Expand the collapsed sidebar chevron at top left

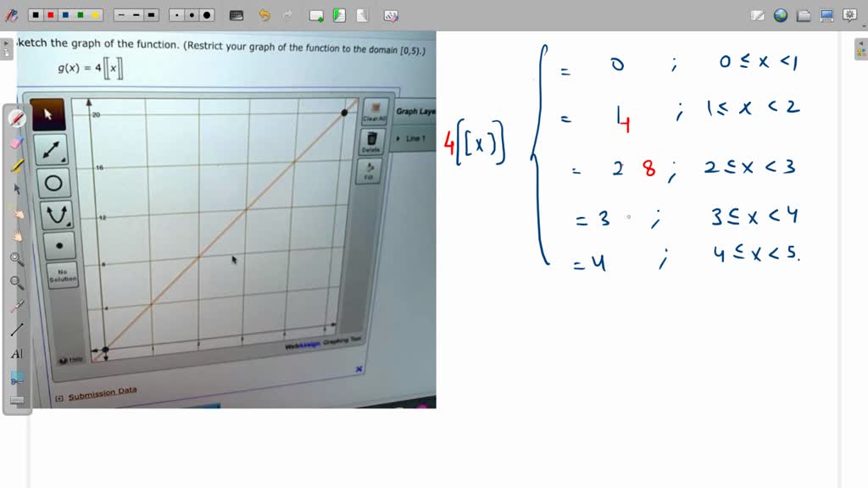[x=6, y=42]
